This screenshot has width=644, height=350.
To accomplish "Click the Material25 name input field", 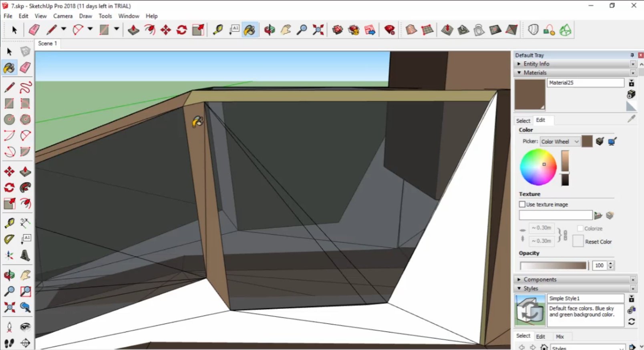I will [585, 82].
